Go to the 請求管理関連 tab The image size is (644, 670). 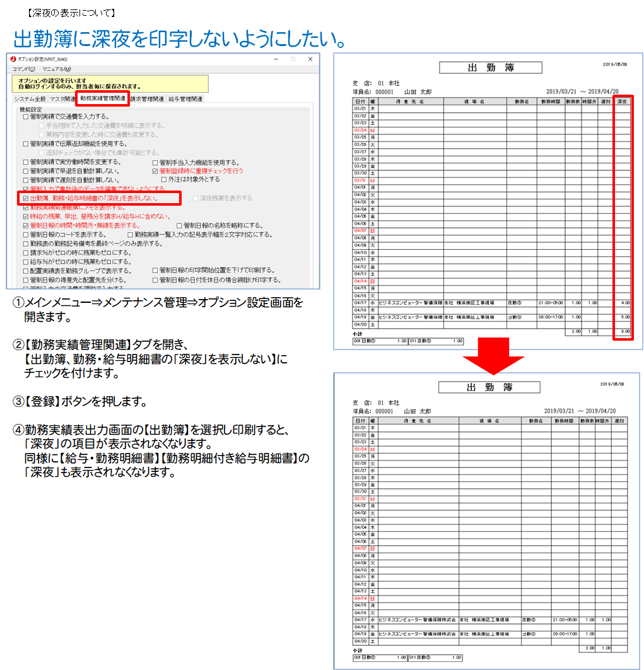click(x=147, y=99)
